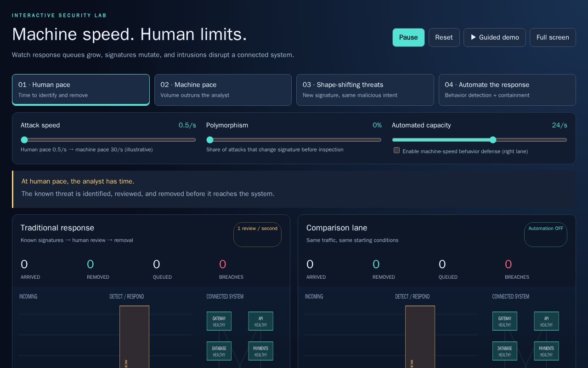The width and height of the screenshot is (588, 368).
Task: Enable machine-speed behavior defense checkbox
Action: point(396,150)
